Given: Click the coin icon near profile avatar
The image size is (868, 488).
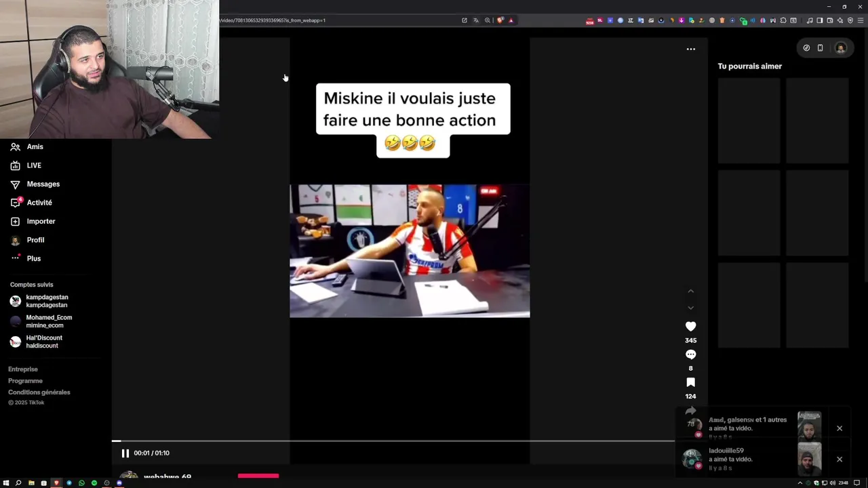Looking at the screenshot, I should [806, 48].
